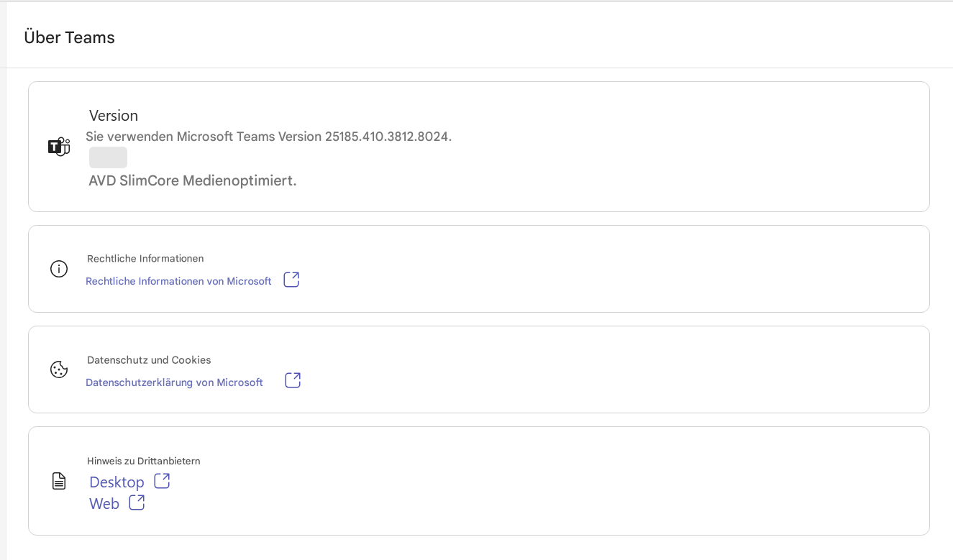
Task: Open Rechtliche Informationen von Microsoft link
Action: pyautogui.click(x=178, y=281)
